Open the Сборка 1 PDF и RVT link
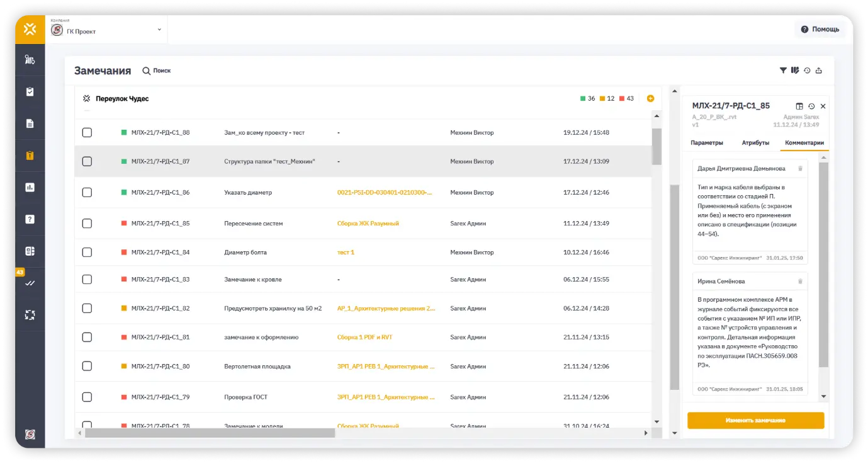Screen dimensions: 868x463 (364, 337)
